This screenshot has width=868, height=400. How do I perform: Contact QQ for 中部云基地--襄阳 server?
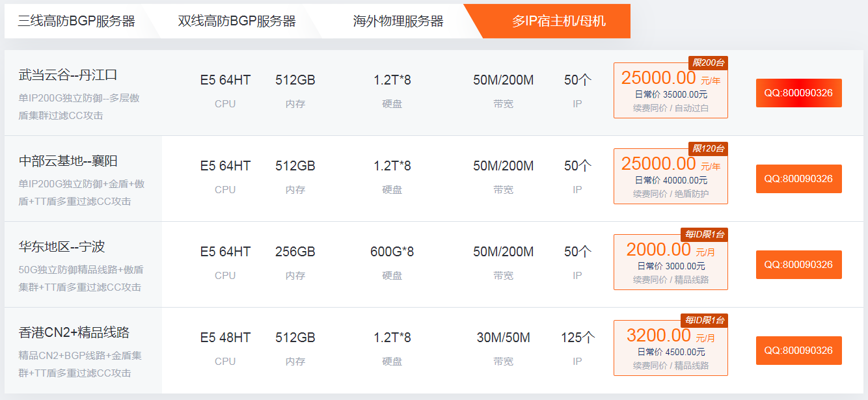798,179
